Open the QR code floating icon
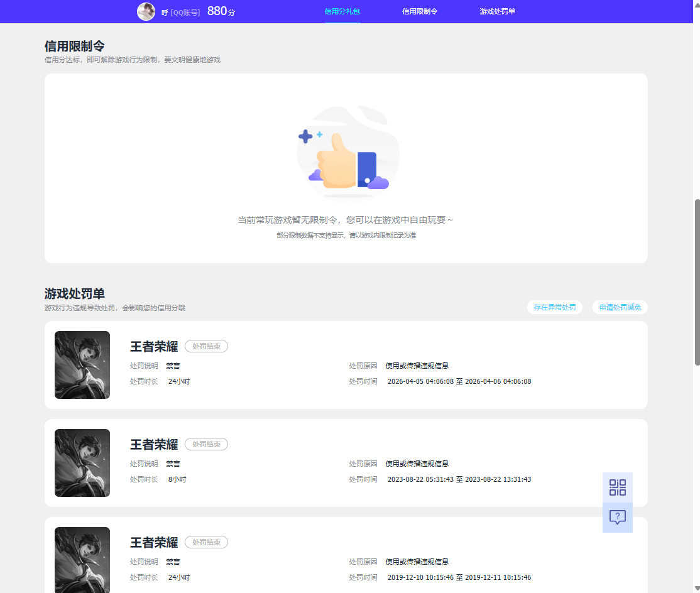 (618, 487)
